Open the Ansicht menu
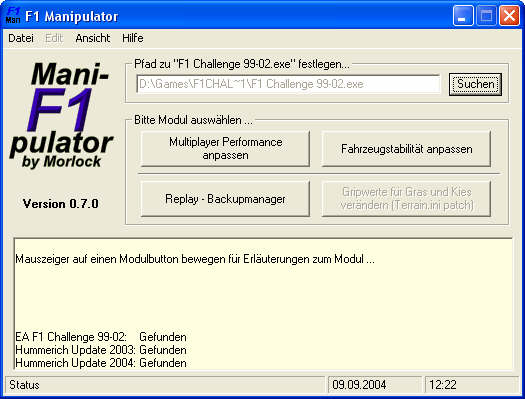Screen dimensions: 525x399 click(x=93, y=38)
